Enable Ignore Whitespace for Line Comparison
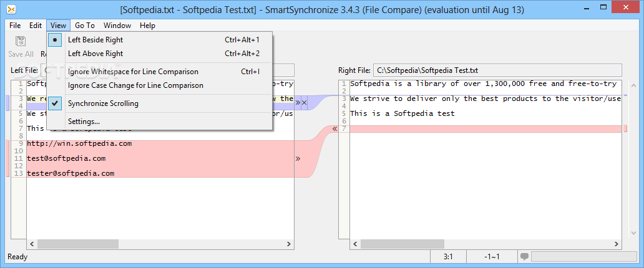Screen dimensions: 644x268 (159, 72)
